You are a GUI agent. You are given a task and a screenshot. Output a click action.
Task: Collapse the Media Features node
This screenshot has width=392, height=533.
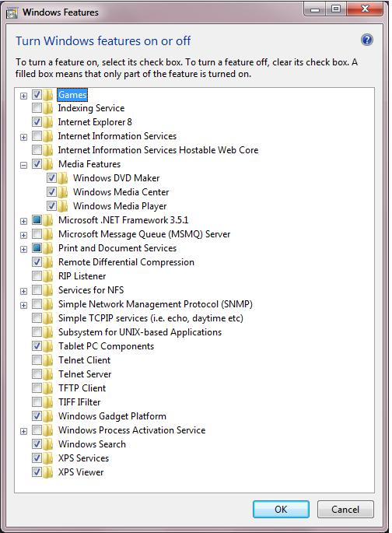[23, 166]
